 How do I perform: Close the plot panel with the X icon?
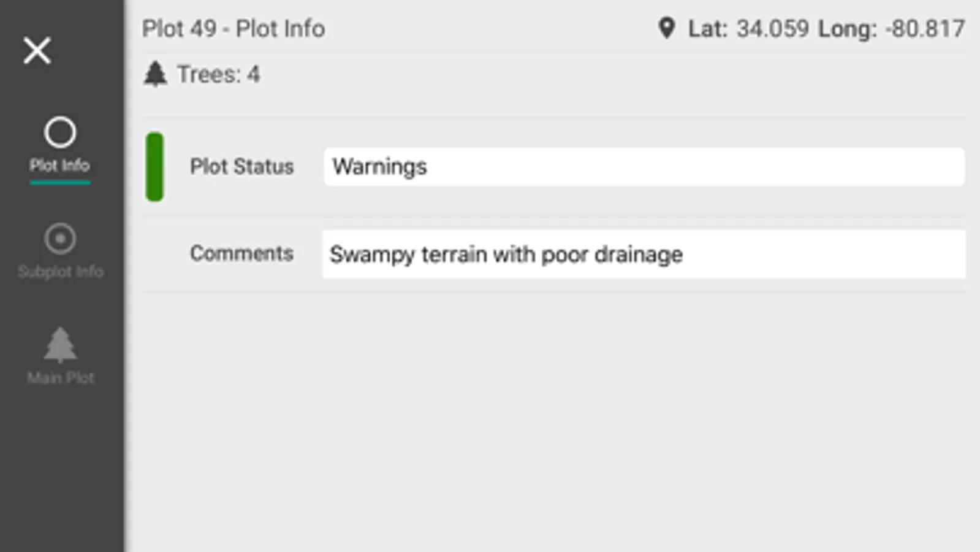click(x=37, y=50)
